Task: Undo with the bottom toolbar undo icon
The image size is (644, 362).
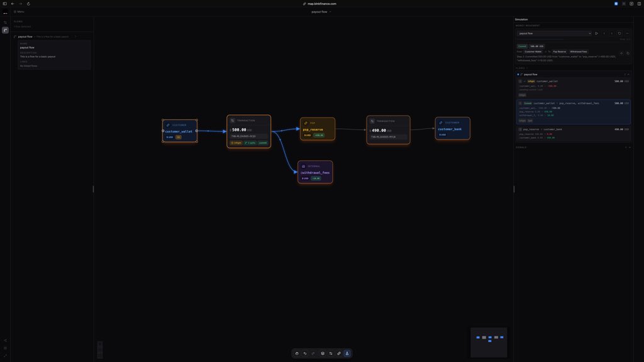Action: [305, 353]
